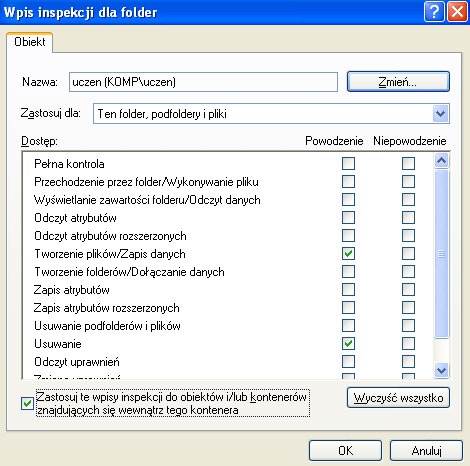The width and height of the screenshot is (470, 466).
Task: Click the Zmień... button
Action: (x=398, y=82)
